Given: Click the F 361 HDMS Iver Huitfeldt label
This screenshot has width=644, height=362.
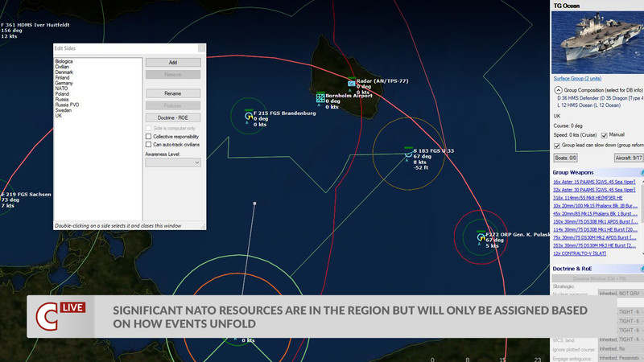Looking at the screenshot, I should tap(35, 25).
